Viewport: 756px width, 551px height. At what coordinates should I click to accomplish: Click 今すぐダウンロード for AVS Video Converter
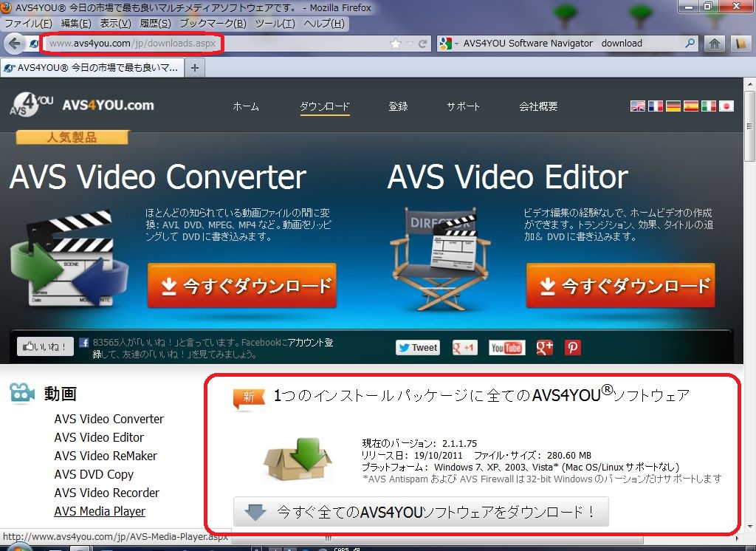pyautogui.click(x=242, y=285)
